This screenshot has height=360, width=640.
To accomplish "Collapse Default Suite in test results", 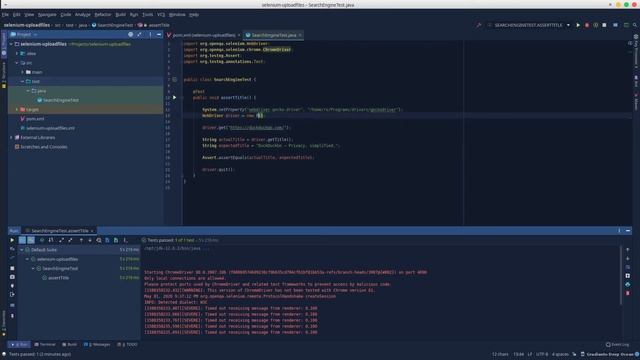I will (22, 250).
